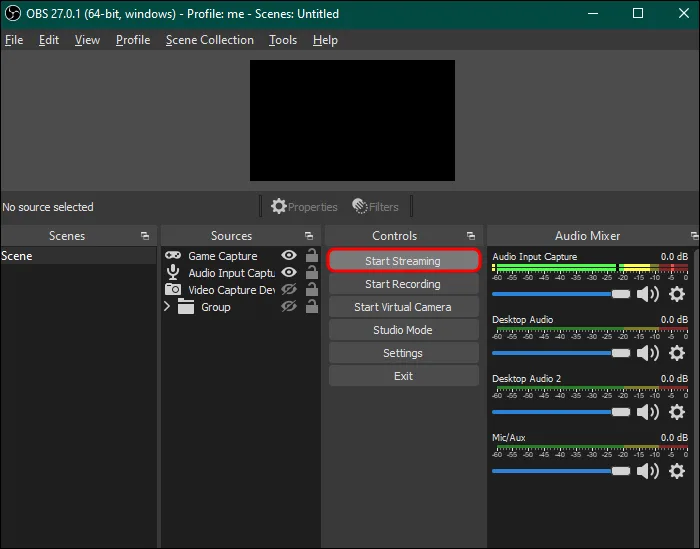The width and height of the screenshot is (700, 549).
Task: Show the Group source
Action: pos(289,306)
